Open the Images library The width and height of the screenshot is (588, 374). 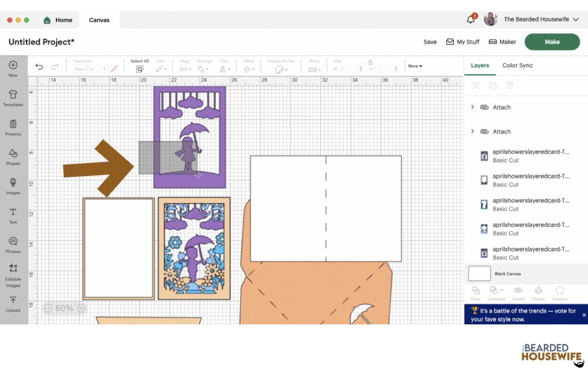(x=13, y=186)
